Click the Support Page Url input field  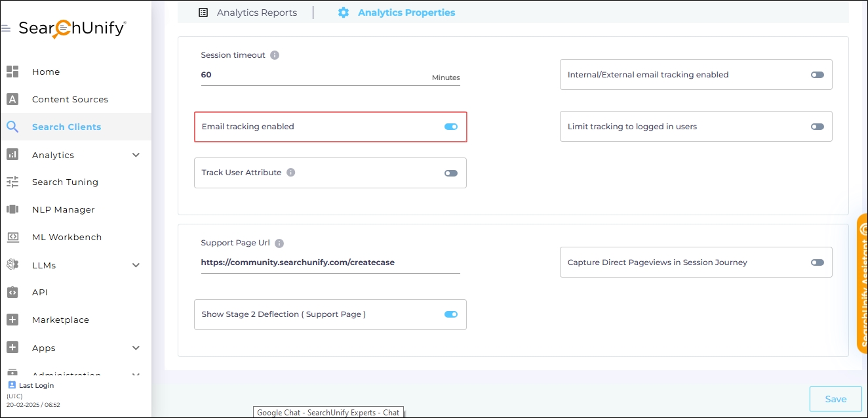tap(330, 262)
